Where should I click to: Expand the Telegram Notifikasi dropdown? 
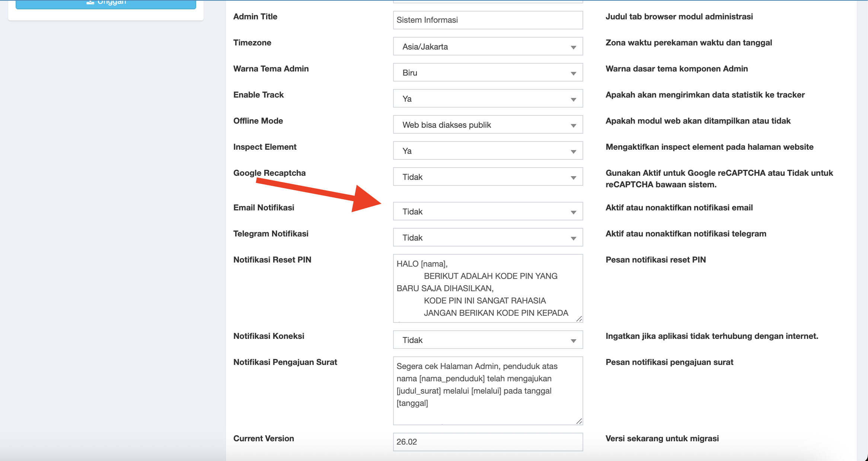point(488,238)
